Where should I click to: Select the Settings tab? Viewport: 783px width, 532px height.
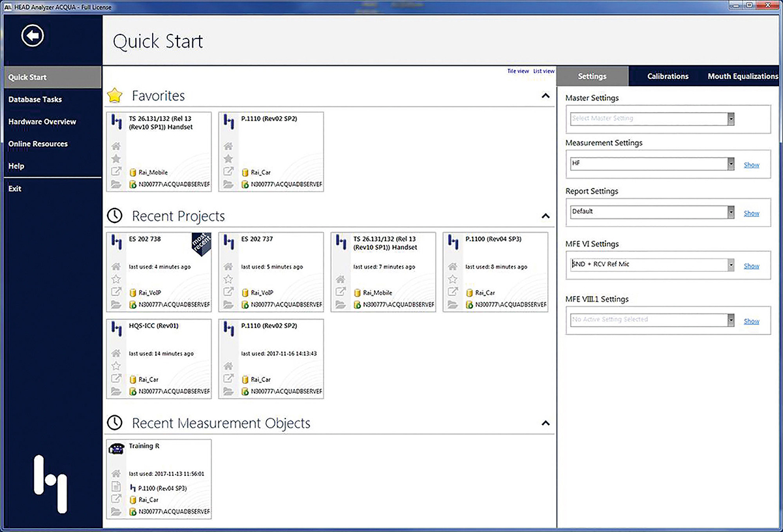(x=592, y=76)
